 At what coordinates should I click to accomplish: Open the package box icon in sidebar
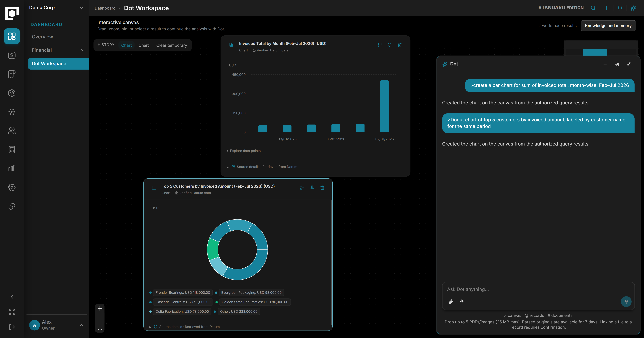(12, 93)
